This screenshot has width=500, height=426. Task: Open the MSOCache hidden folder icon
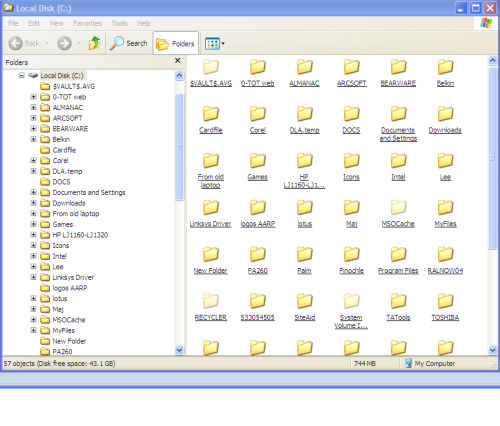tap(398, 207)
